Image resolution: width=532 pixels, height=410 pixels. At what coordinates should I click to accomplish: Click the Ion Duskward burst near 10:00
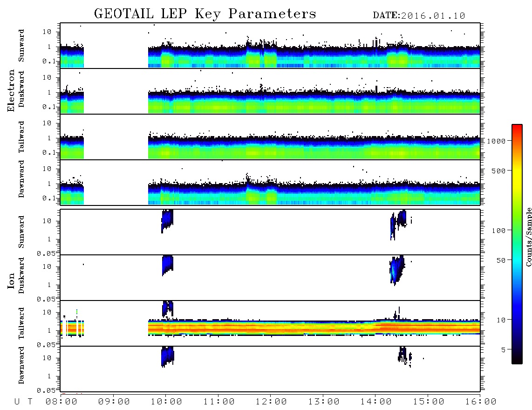(x=168, y=265)
